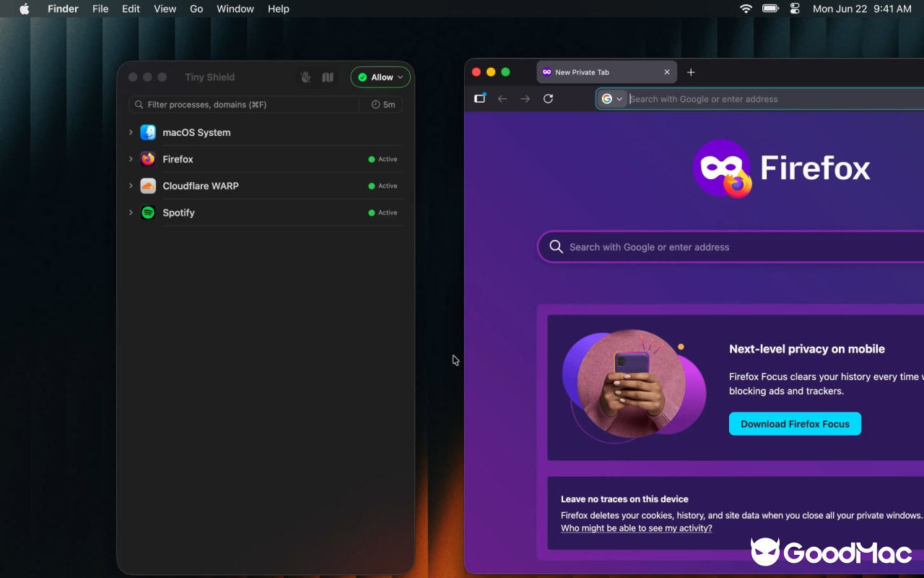924x578 pixels.
Task: Select the "macOS System" label
Action: point(196,132)
